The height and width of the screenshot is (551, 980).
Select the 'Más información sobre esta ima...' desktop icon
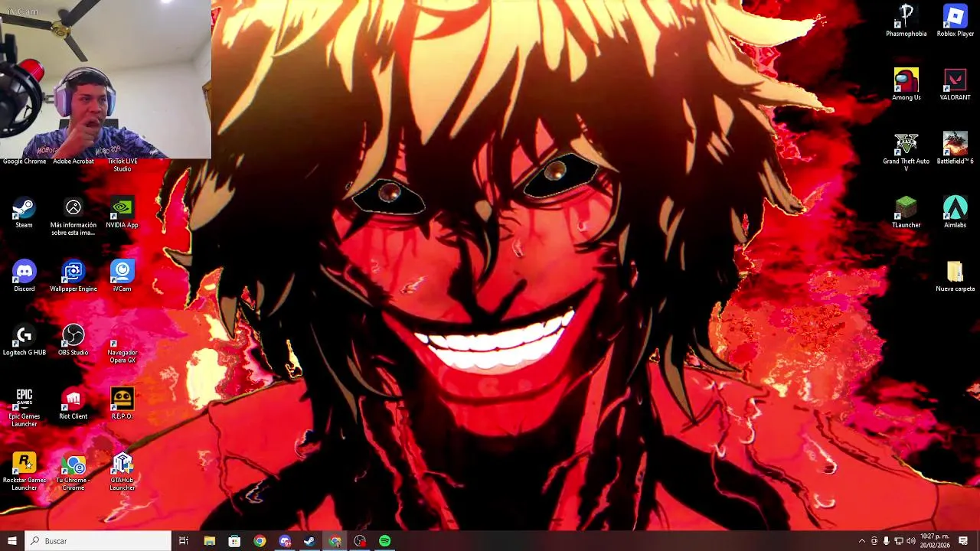(73, 217)
